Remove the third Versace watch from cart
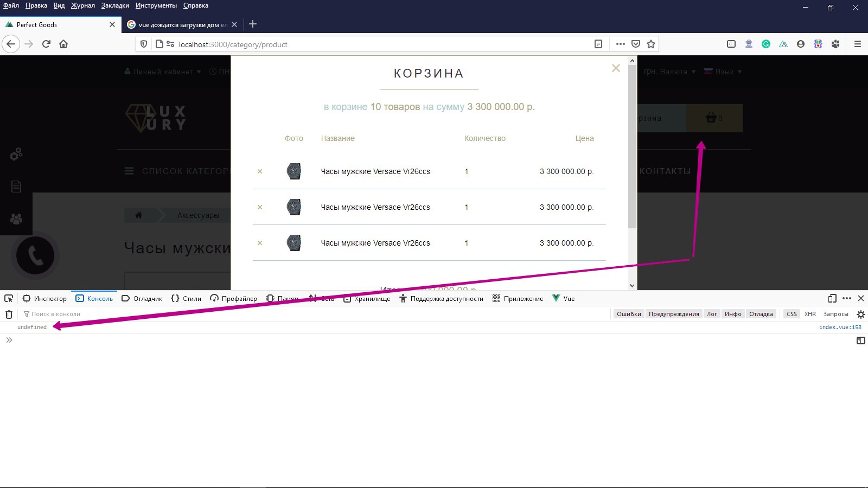 [x=260, y=243]
